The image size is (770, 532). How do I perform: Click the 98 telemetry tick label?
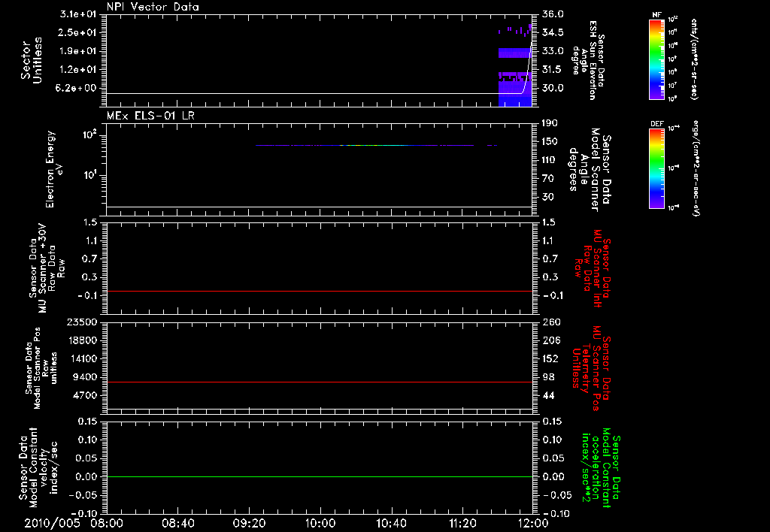[x=548, y=377]
